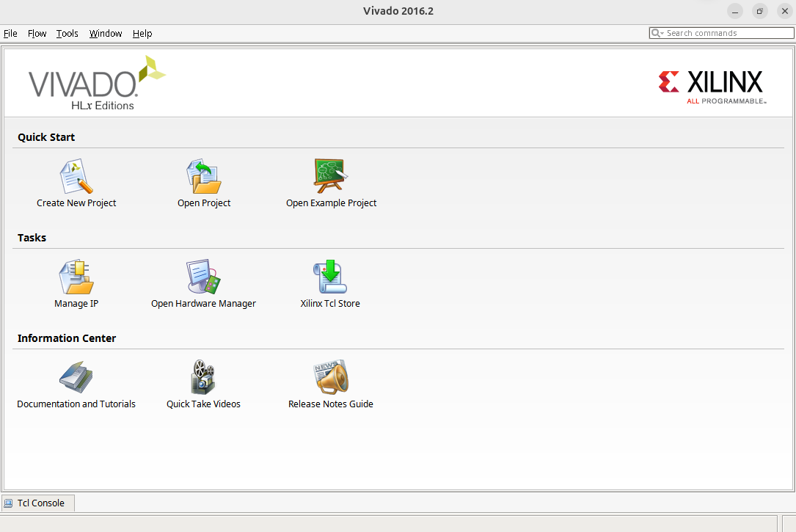796x532 pixels.
Task: Click the Xilinx Tcl Store icon
Action: 330,277
